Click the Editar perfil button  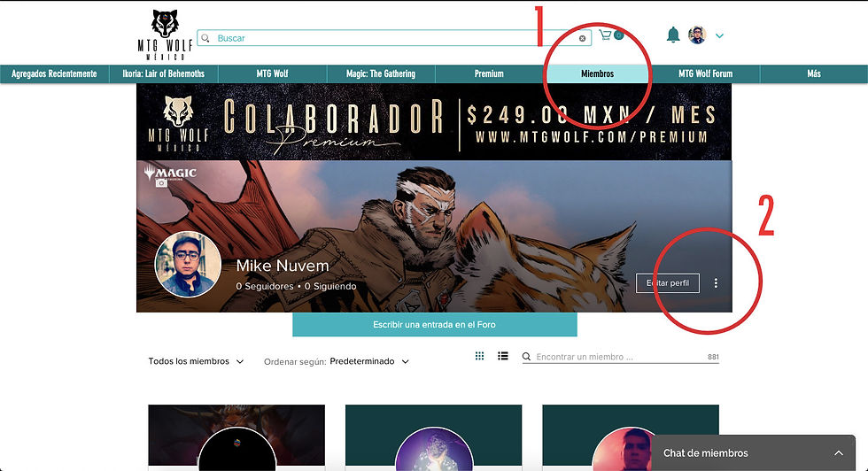(x=668, y=282)
